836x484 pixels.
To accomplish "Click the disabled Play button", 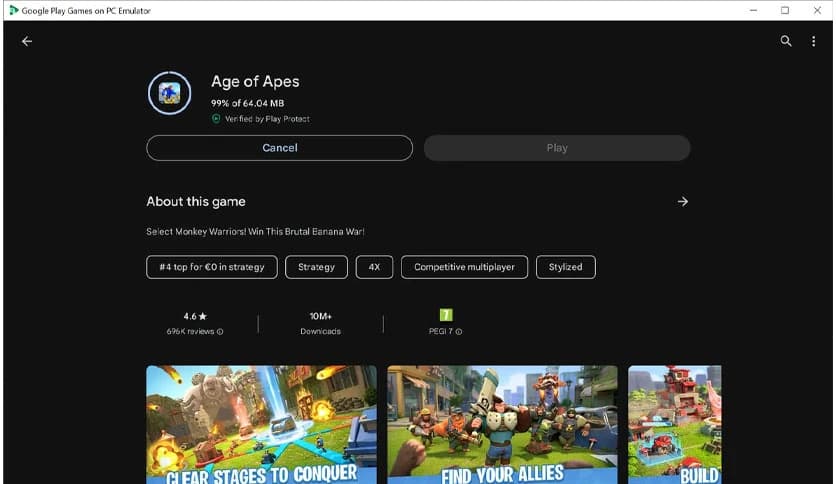I will [557, 148].
